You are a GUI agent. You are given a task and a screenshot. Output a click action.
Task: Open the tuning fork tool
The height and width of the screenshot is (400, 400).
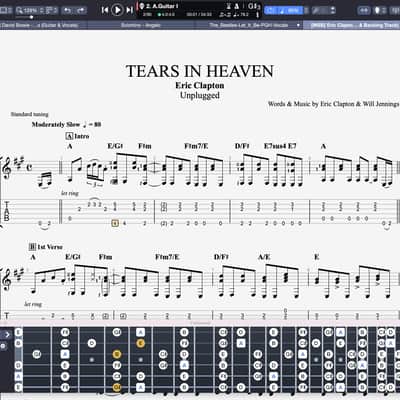[x=315, y=10]
